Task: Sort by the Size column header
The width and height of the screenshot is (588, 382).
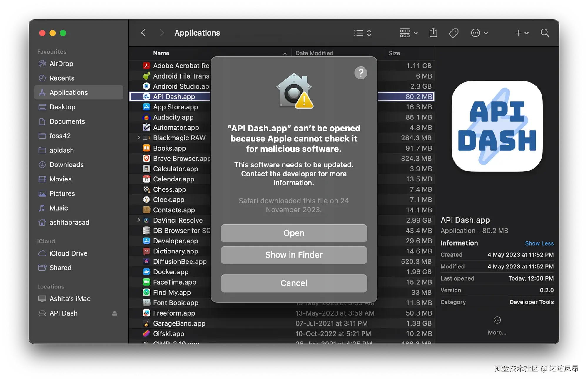Action: click(394, 53)
